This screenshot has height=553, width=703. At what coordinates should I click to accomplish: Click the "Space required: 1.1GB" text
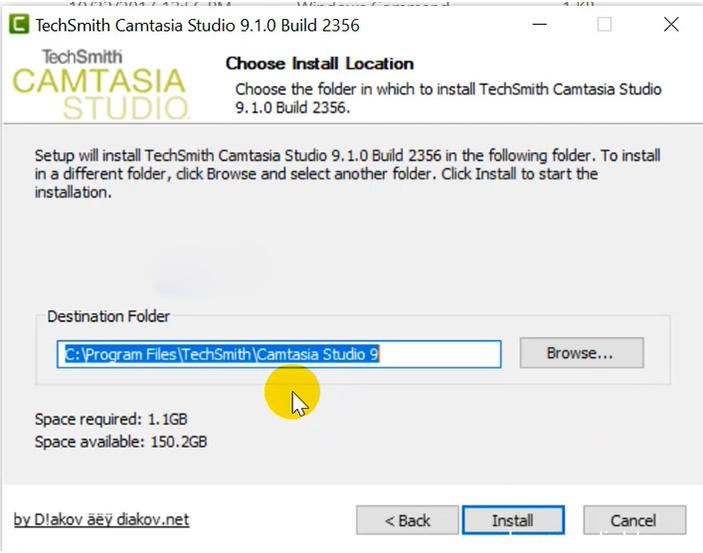point(110,420)
